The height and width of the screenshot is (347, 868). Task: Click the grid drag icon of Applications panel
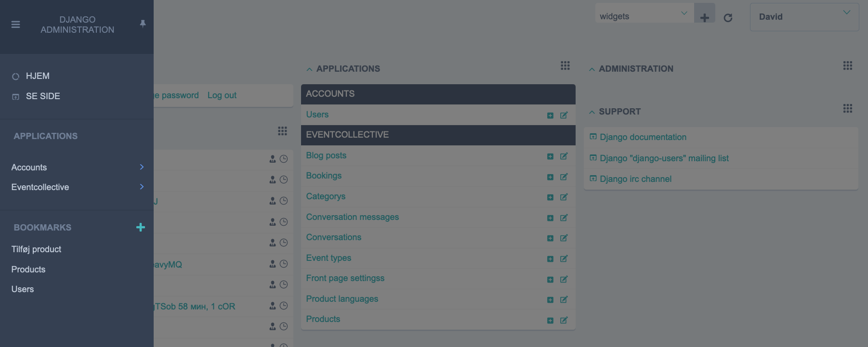point(565,65)
